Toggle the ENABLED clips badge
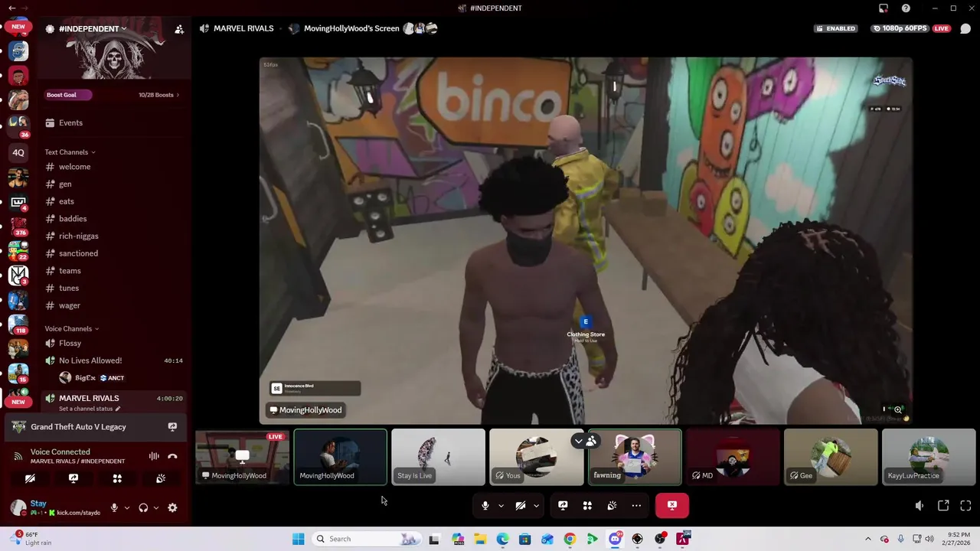The height and width of the screenshot is (551, 980). (837, 28)
